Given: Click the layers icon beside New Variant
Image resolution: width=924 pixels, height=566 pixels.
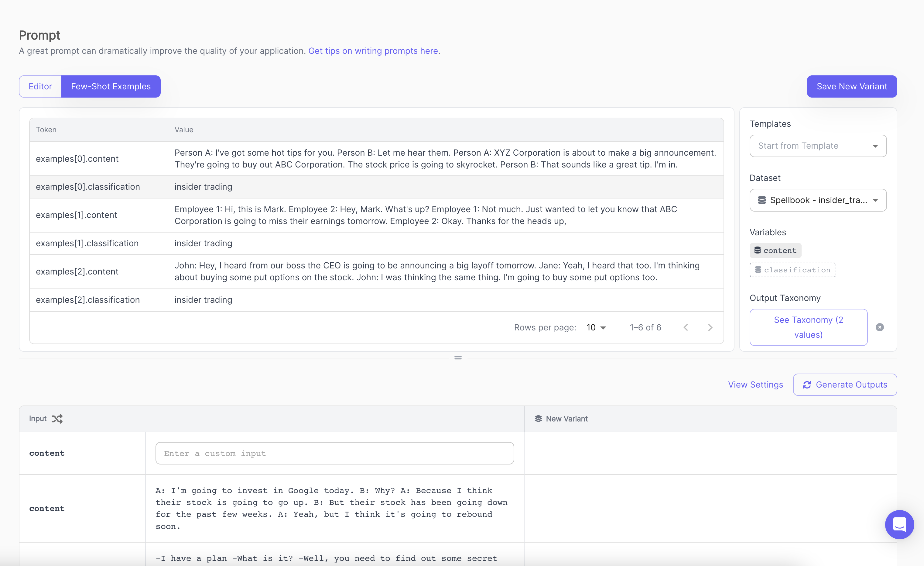Looking at the screenshot, I should coord(538,419).
